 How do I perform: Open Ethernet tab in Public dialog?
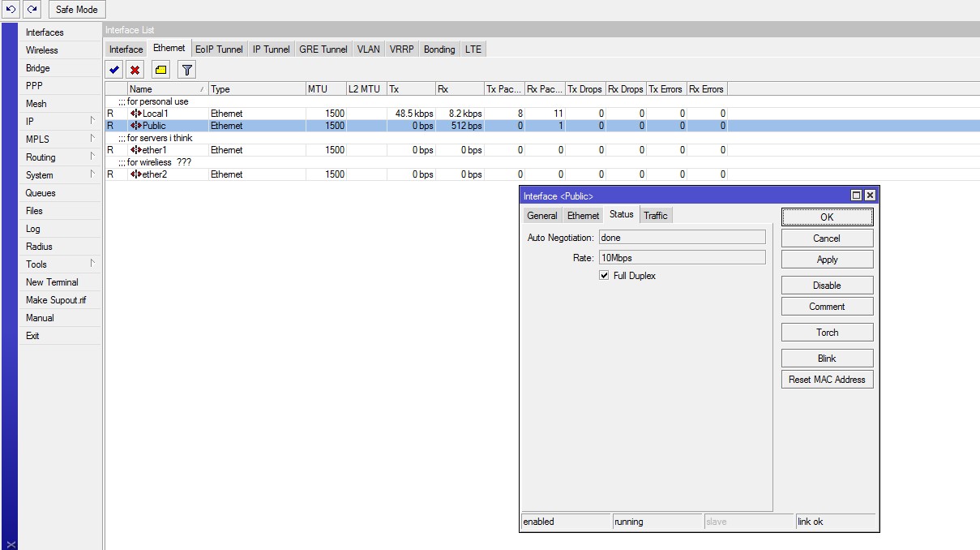[x=583, y=215]
